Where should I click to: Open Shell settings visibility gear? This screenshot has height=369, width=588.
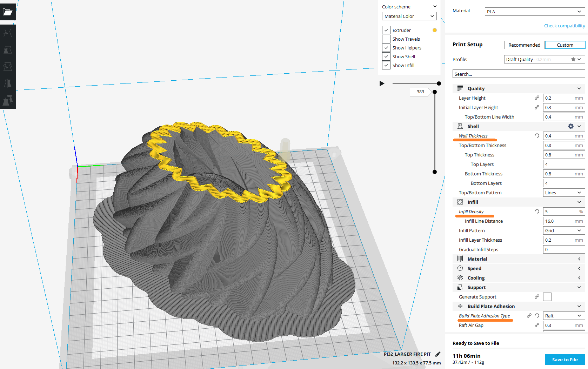[571, 126]
